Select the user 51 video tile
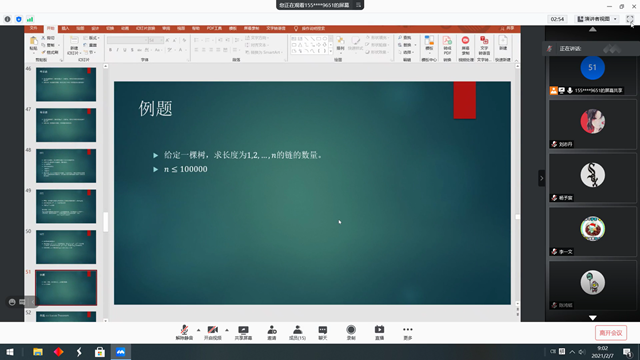 point(593,76)
